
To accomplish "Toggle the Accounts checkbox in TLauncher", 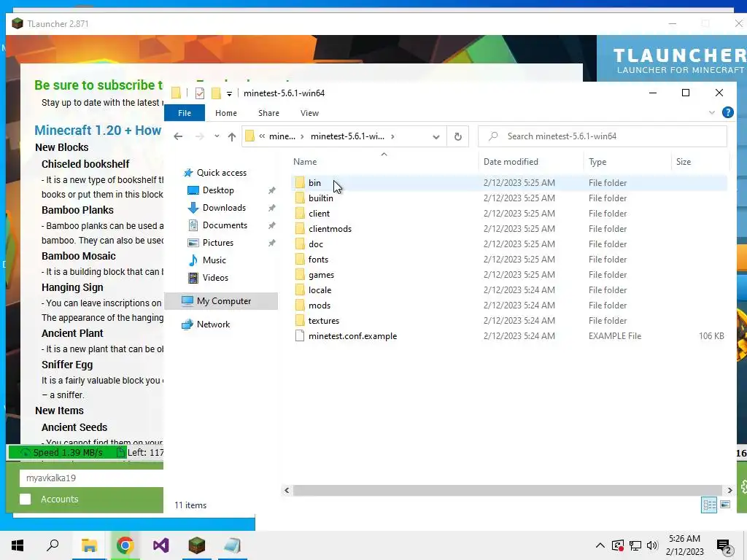I will pyautogui.click(x=26, y=499).
